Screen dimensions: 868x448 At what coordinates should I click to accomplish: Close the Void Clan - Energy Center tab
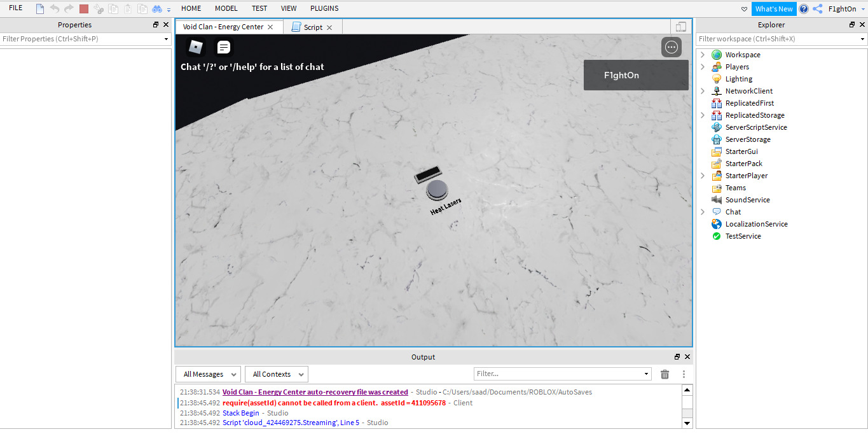270,27
